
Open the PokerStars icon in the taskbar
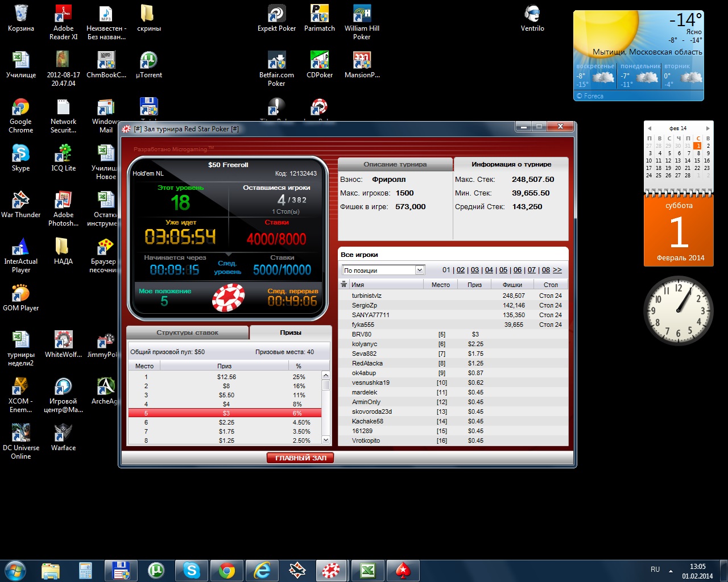click(403, 570)
